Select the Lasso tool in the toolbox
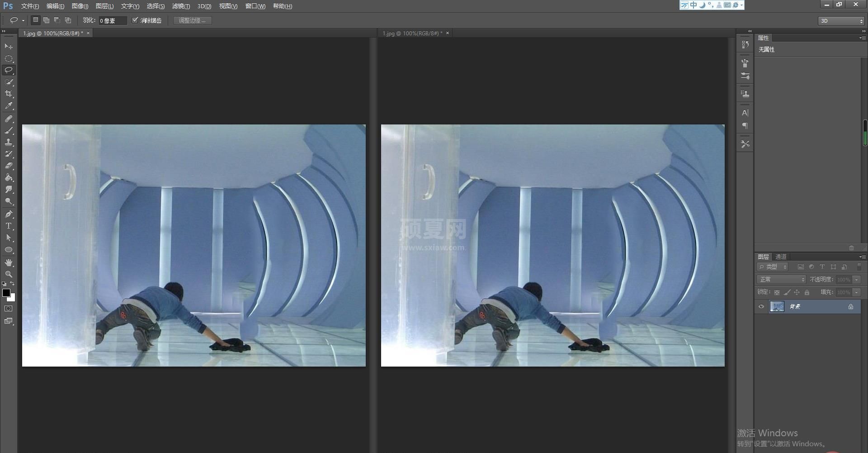868x453 pixels. click(x=9, y=70)
